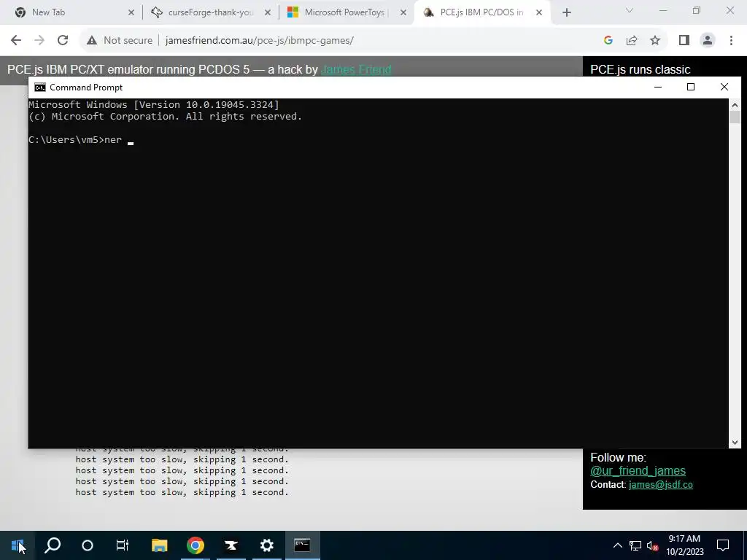
Task: Open @ur_friend_james link
Action: [x=638, y=470]
